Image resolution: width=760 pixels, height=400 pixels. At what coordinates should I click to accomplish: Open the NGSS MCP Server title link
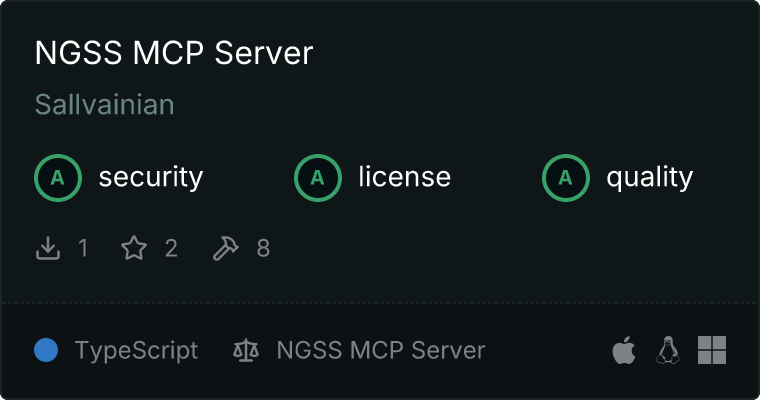174,54
